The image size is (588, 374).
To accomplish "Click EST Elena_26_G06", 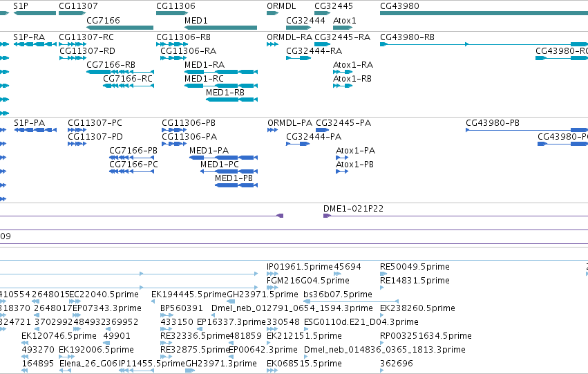I will tap(65, 371).
